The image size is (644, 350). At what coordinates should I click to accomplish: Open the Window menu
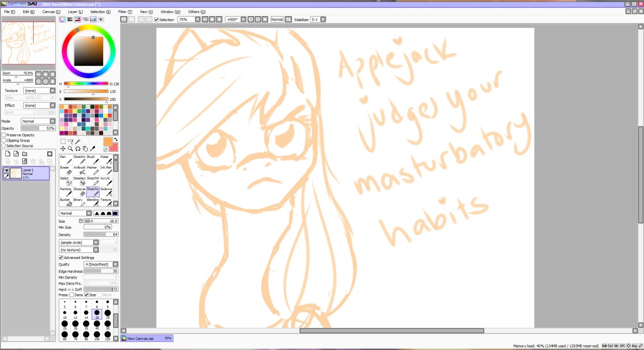171,12
